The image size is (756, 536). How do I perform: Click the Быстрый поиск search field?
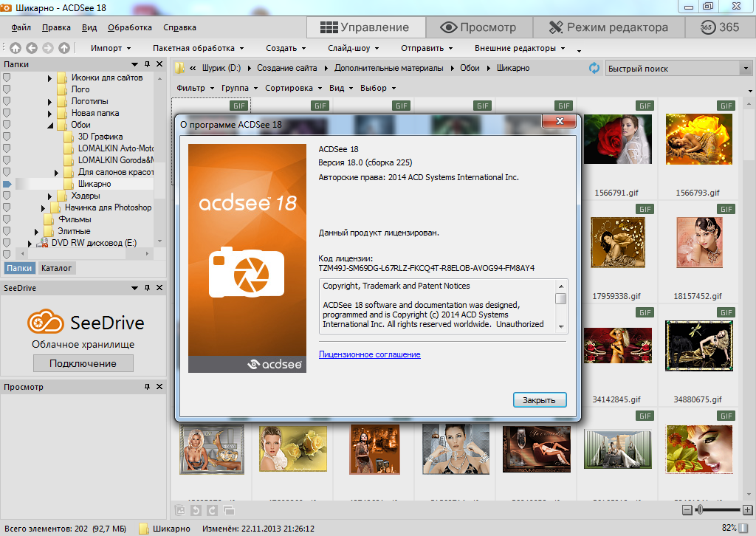point(673,69)
